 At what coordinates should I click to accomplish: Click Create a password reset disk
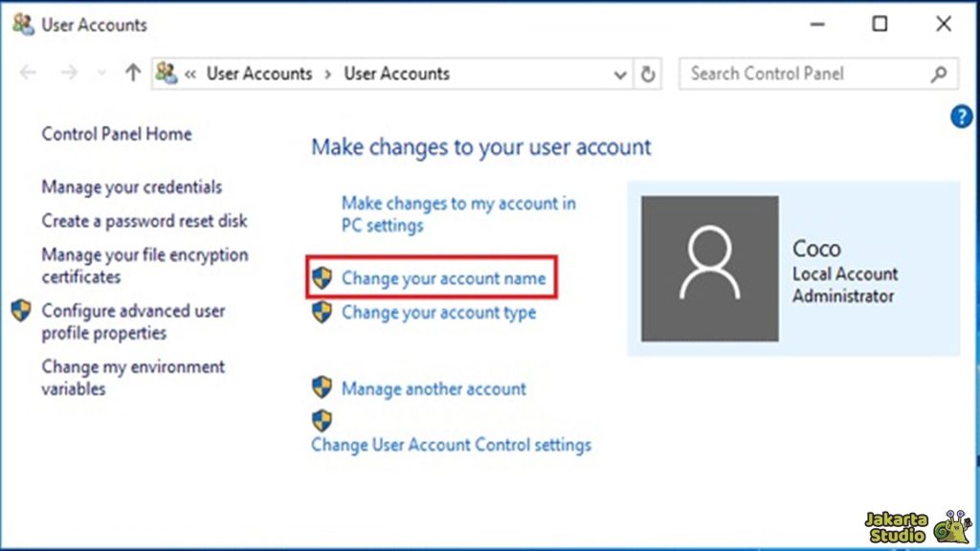[x=145, y=221]
